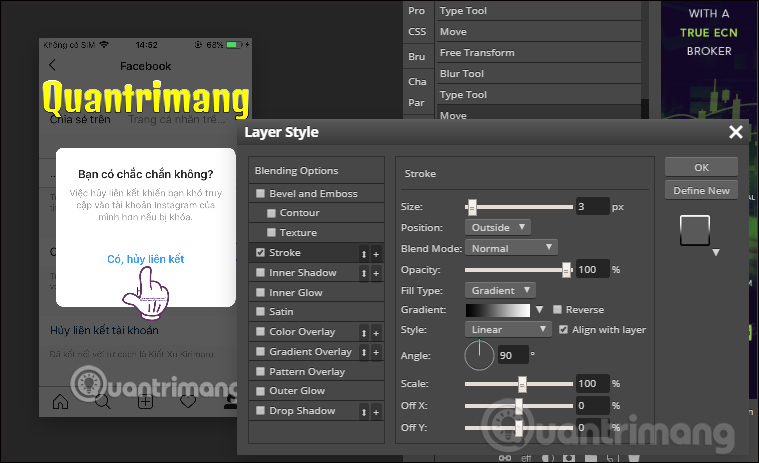Open the Cha side panel tab
This screenshot has width=759, height=463.
click(x=417, y=82)
